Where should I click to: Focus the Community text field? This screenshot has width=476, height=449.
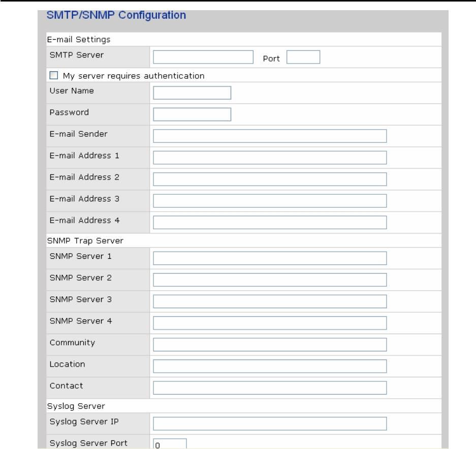tap(270, 345)
